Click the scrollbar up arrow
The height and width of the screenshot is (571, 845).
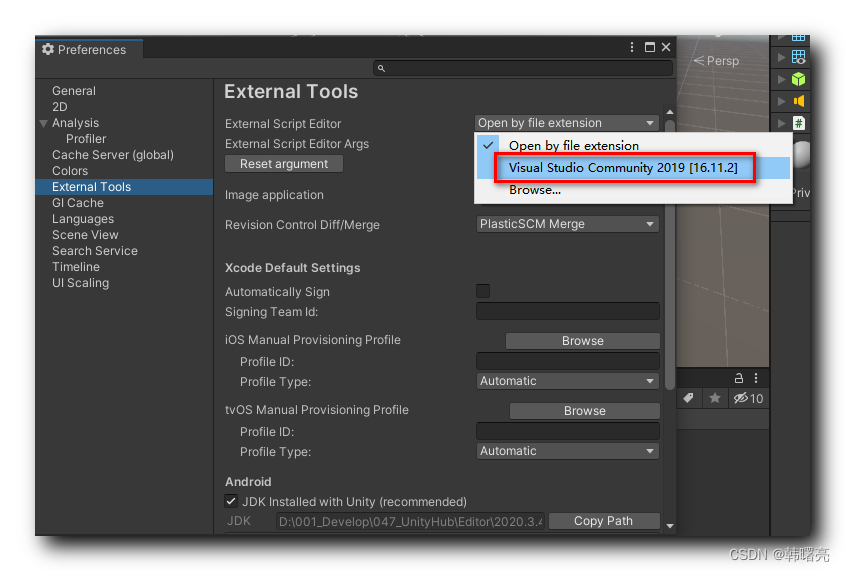click(670, 112)
